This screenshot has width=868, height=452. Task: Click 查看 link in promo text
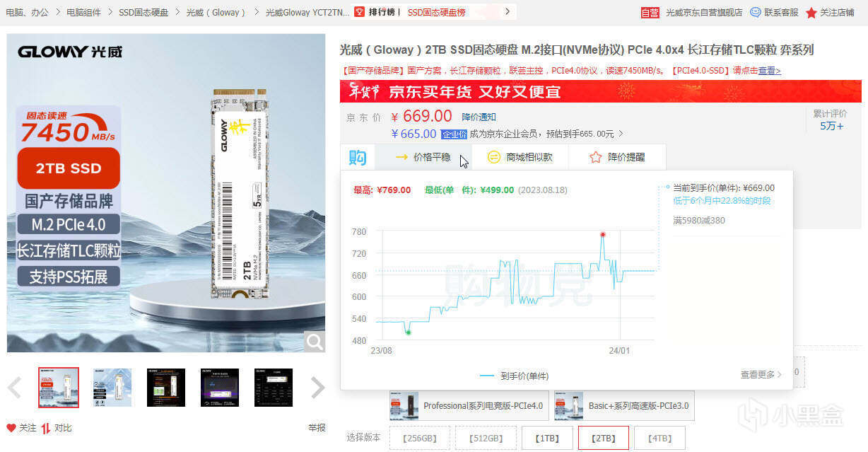769,71
